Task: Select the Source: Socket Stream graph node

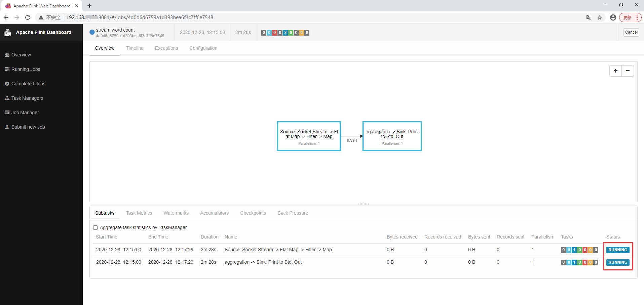Action: point(309,136)
